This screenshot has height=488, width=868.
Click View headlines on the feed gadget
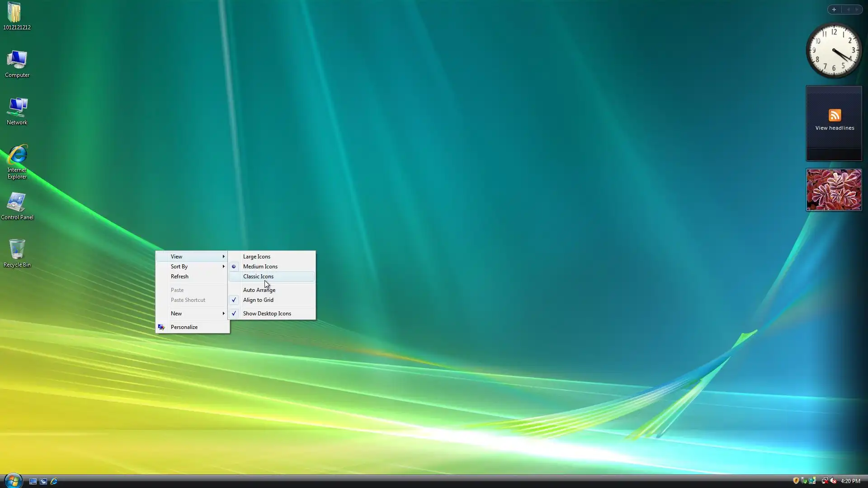[835, 128]
